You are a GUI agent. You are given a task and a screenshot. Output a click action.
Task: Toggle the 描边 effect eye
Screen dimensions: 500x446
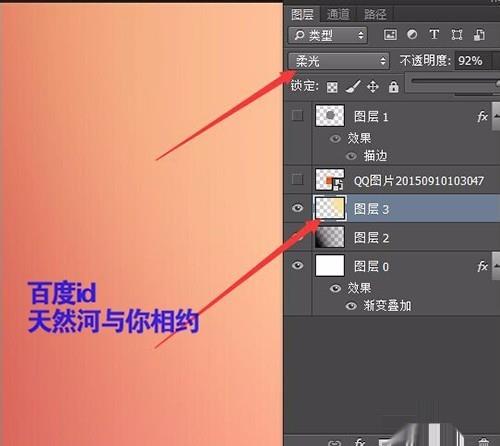click(x=351, y=156)
